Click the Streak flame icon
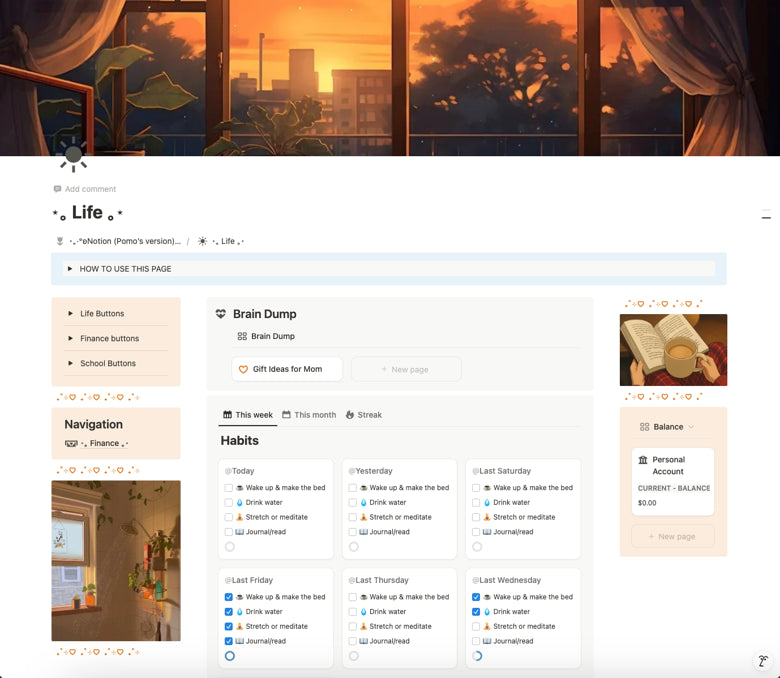780x678 pixels. 350,415
